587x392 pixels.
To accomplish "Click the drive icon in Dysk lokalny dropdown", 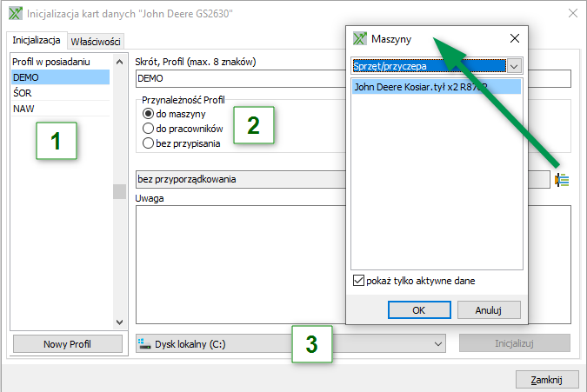I will point(144,343).
